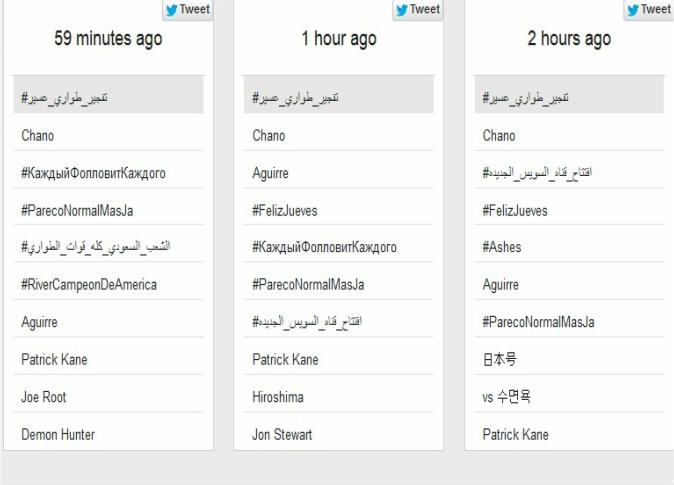Select Joe Root trending topic
674x485 pixels.
(x=44, y=397)
